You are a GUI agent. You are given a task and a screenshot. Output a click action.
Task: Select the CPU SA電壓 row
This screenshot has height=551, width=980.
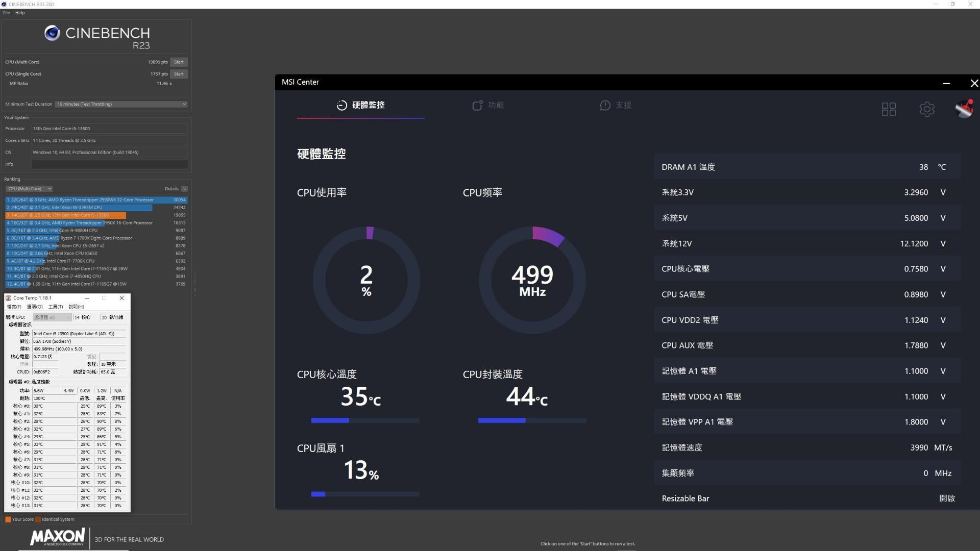coord(807,294)
